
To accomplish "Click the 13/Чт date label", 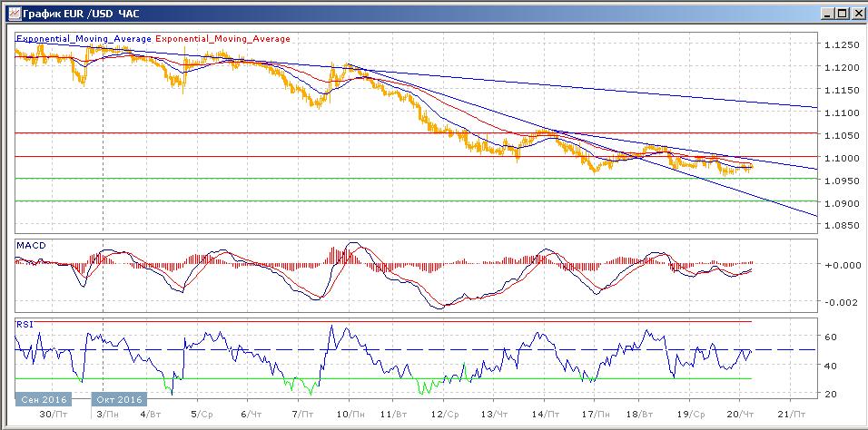I will coord(494,414).
